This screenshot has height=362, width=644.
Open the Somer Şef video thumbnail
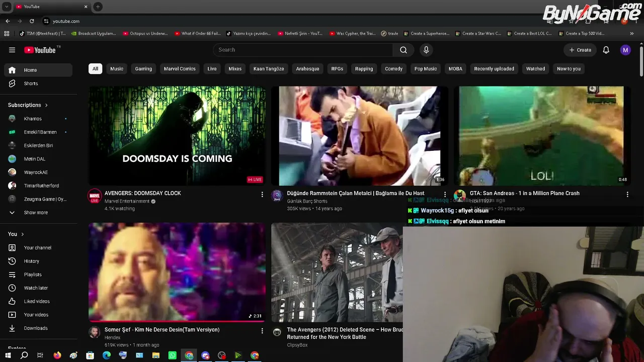[x=177, y=272]
